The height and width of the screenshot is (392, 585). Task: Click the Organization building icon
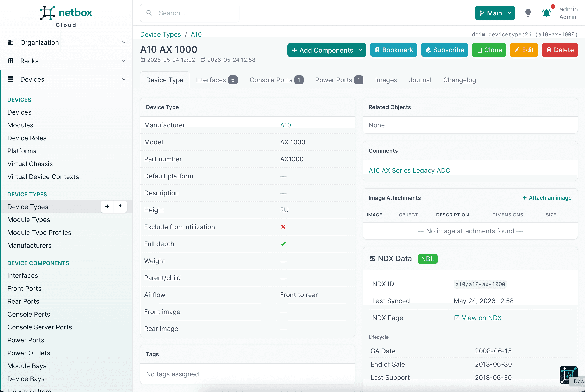tap(11, 42)
